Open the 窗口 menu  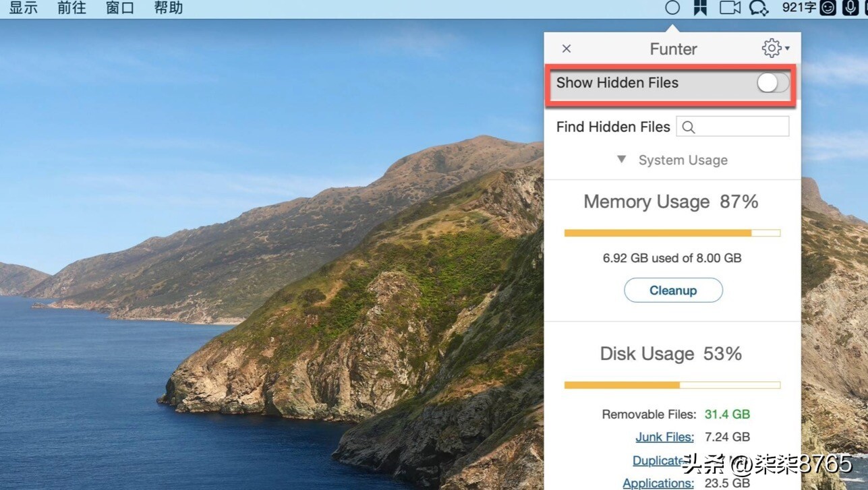click(x=119, y=8)
